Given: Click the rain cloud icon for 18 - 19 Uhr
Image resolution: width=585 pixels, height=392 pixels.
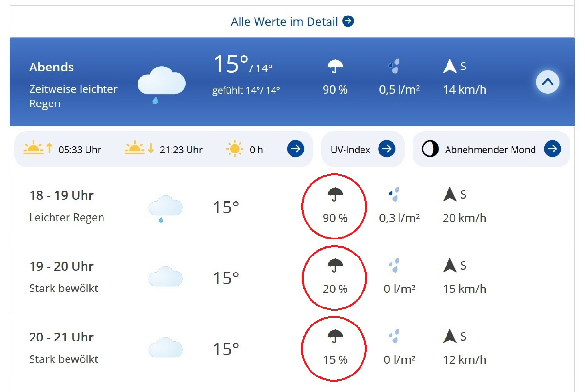Looking at the screenshot, I should (x=165, y=209).
